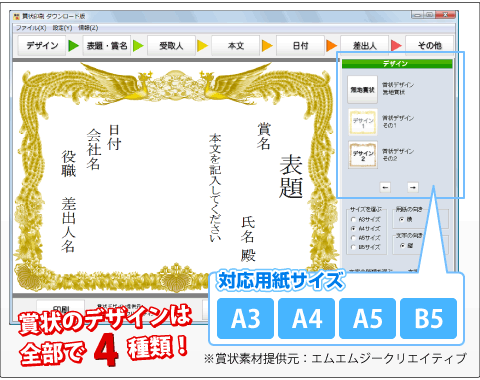Click the 会社名 text on the certificate

(x=94, y=150)
